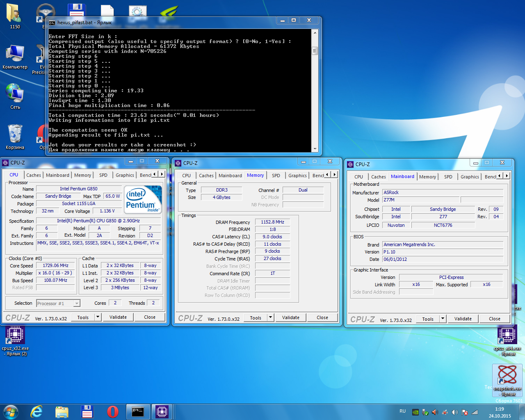
Task: Click Multiplier value x 16.0
Action: 55,273
